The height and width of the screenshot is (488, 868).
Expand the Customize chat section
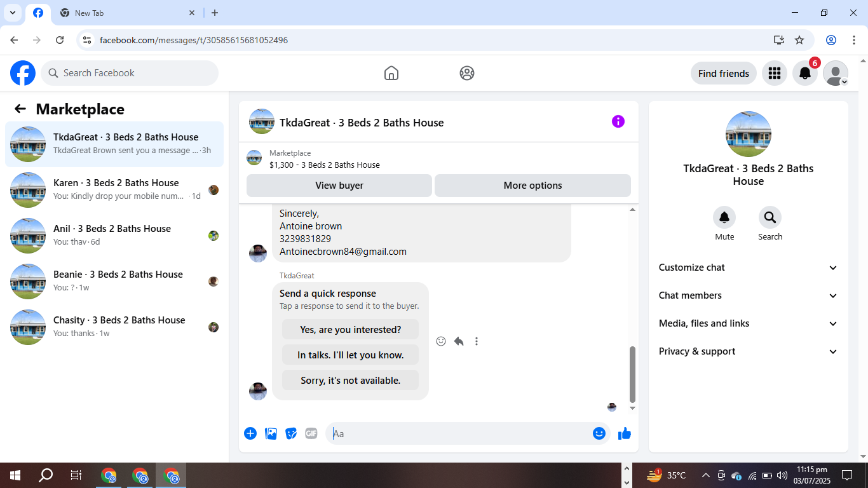point(749,268)
